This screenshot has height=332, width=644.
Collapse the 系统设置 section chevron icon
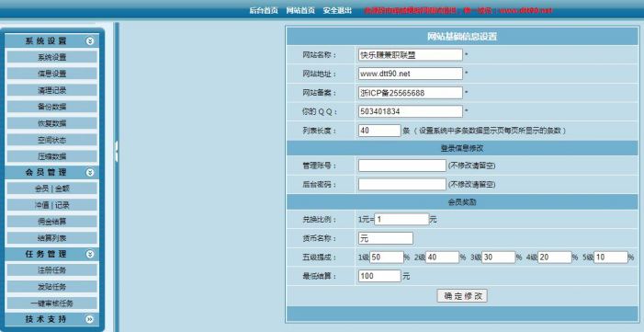click(90, 40)
